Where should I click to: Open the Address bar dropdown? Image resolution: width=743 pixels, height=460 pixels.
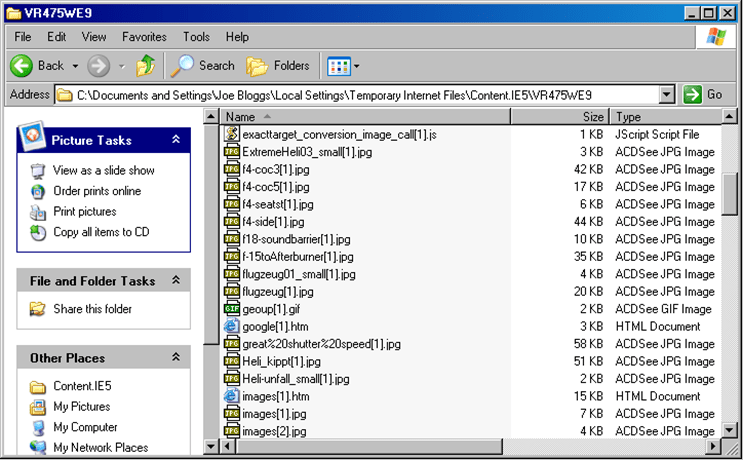668,95
